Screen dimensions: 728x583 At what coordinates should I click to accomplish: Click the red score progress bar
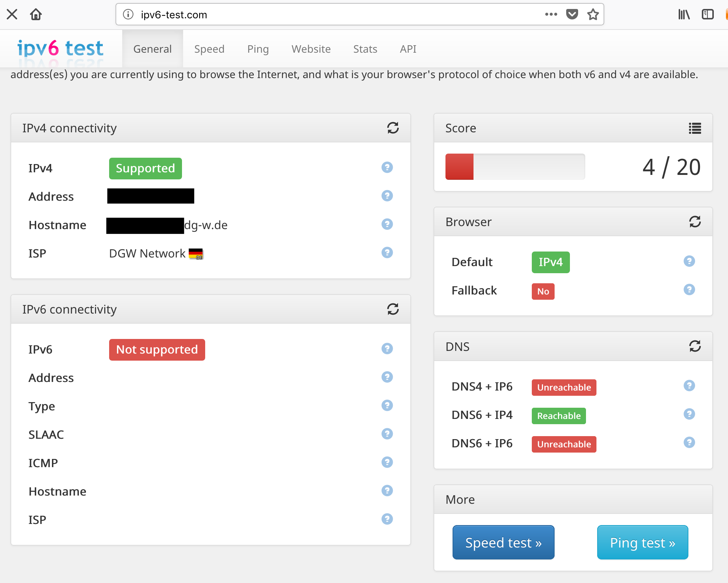click(x=459, y=167)
